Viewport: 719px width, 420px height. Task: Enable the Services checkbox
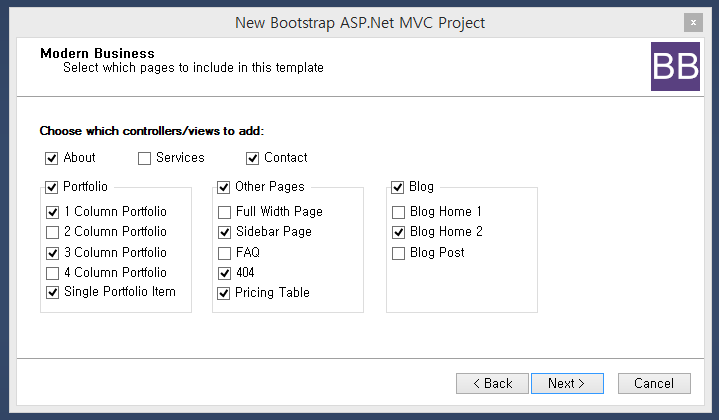[145, 158]
